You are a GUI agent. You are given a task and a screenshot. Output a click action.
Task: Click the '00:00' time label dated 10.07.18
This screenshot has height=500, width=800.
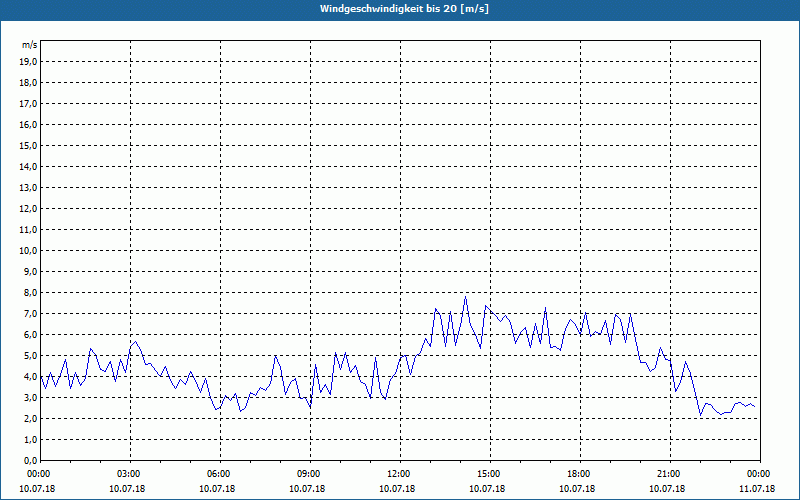[x=37, y=474]
